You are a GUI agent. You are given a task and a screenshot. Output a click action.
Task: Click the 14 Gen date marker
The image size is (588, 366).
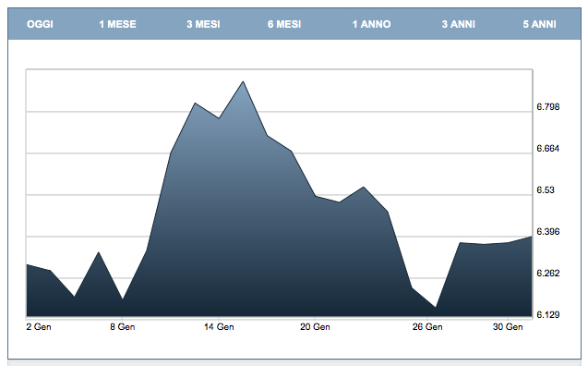coord(219,327)
